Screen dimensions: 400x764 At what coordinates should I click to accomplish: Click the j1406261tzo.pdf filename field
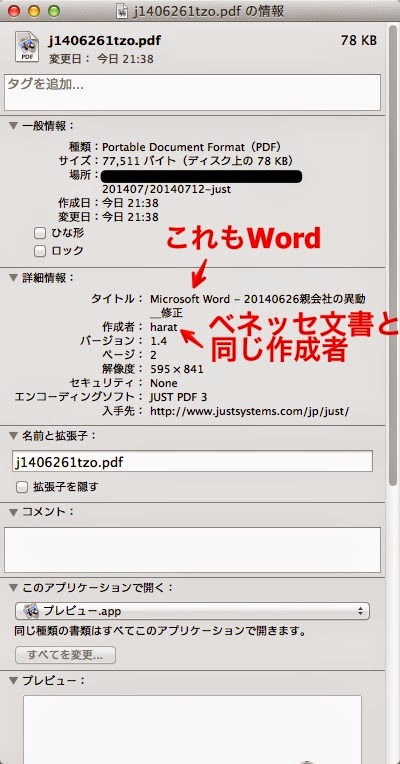tap(192, 461)
